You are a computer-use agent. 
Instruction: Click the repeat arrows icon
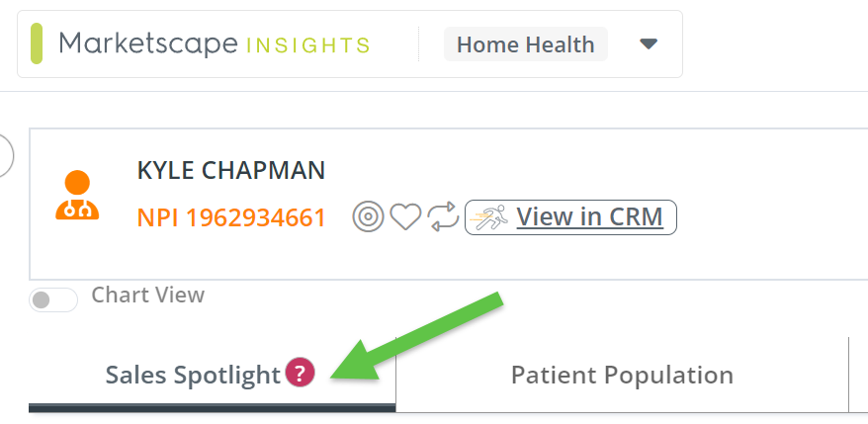[x=443, y=217]
